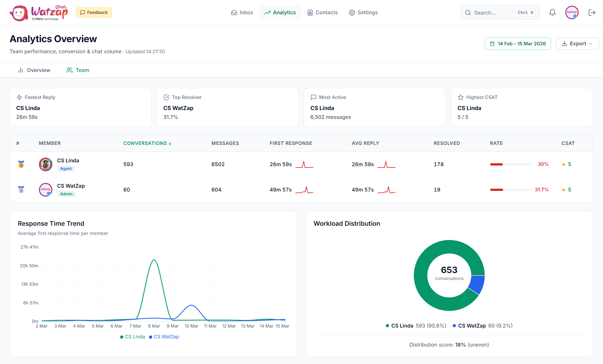The image size is (603, 364).
Task: Click CS Linda first response sparkline
Action: pos(304,165)
